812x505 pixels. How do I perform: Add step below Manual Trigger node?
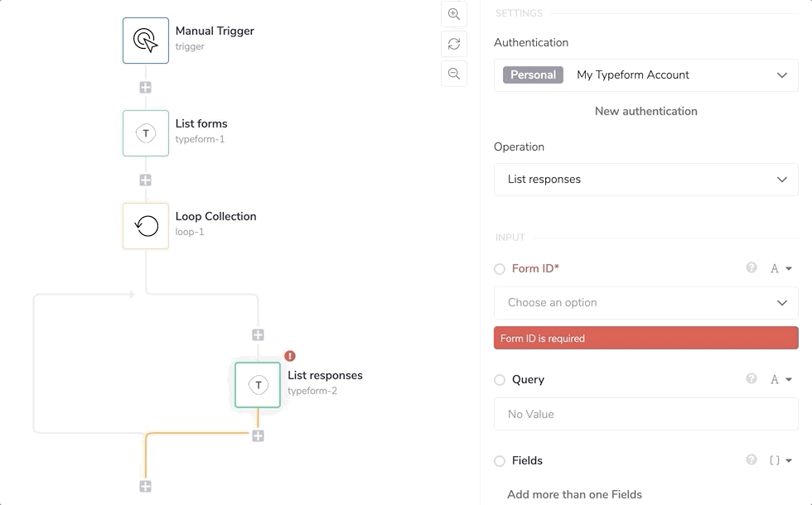tap(146, 87)
